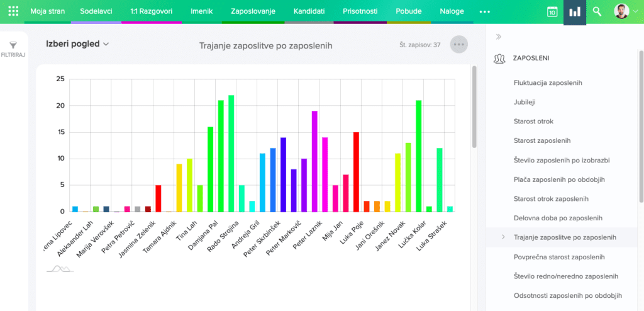This screenshot has width=644, height=311.
Task: Expand the Trajanje zaposlitve po zaposlenih arrow
Action: [x=502, y=237]
